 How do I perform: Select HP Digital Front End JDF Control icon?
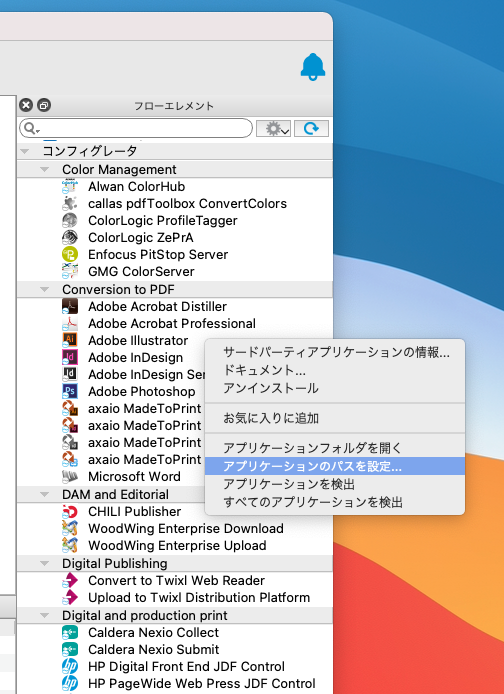pos(70,667)
